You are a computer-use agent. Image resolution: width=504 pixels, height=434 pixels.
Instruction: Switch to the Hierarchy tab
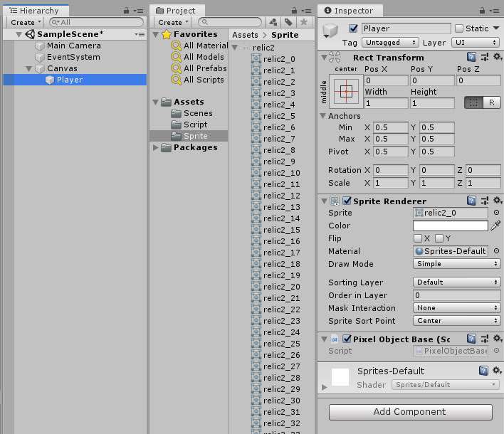36,11
